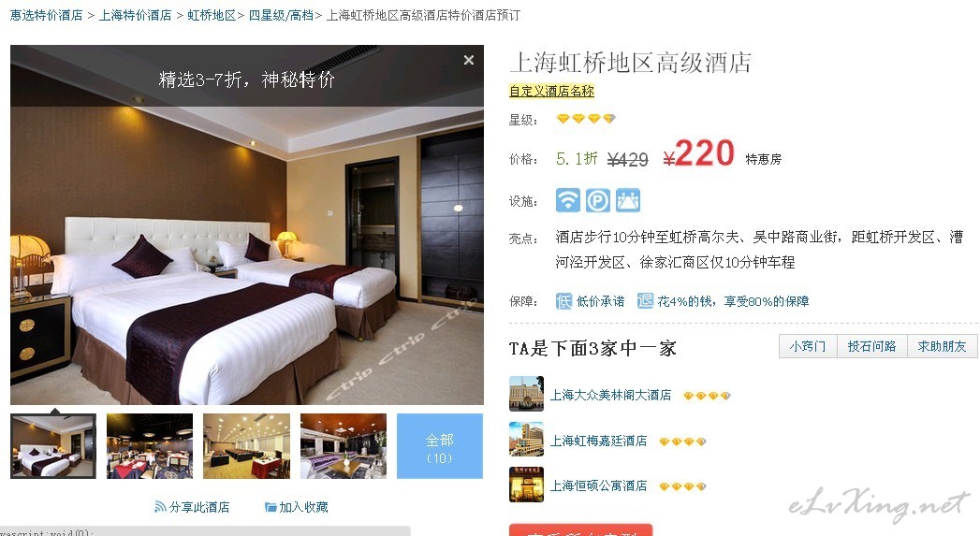Click 自定义酒店名称 highlighted link
The height and width of the screenshot is (536, 980).
(x=551, y=92)
